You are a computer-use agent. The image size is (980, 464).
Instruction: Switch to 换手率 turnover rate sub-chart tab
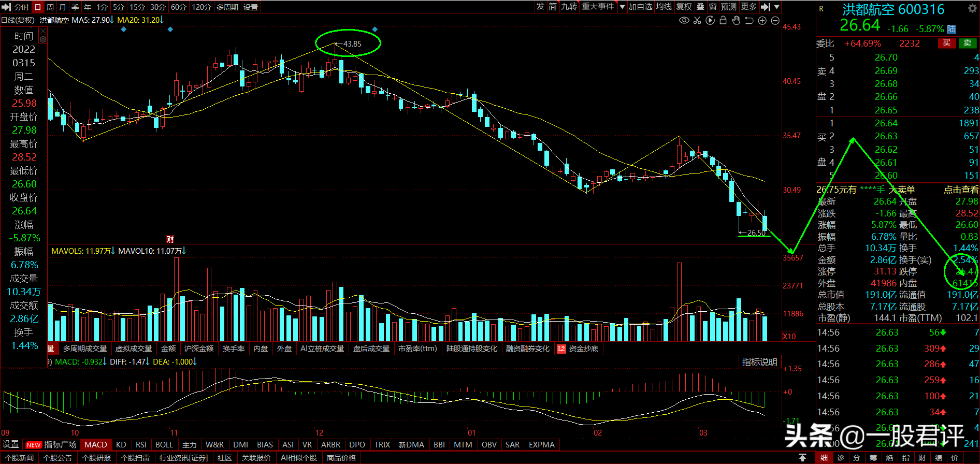point(234,349)
